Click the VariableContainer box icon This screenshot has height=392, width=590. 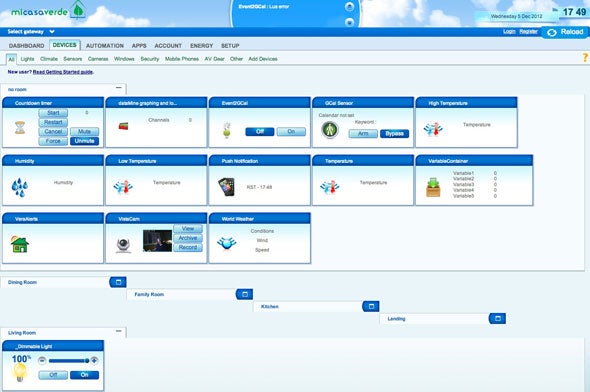(x=433, y=187)
